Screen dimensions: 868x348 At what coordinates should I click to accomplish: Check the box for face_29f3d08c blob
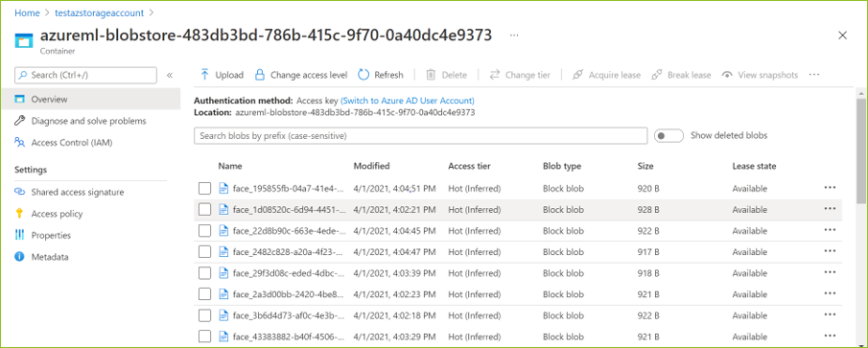205,273
